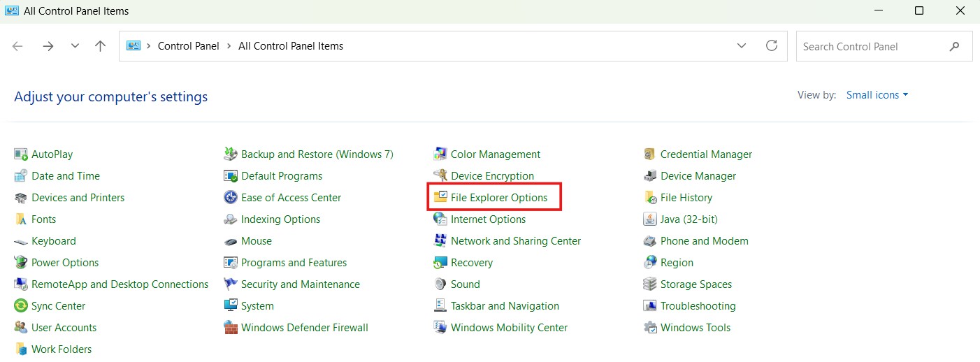Click the Credential Manager icon
Viewport: 980px width, 362px height.
(649, 154)
